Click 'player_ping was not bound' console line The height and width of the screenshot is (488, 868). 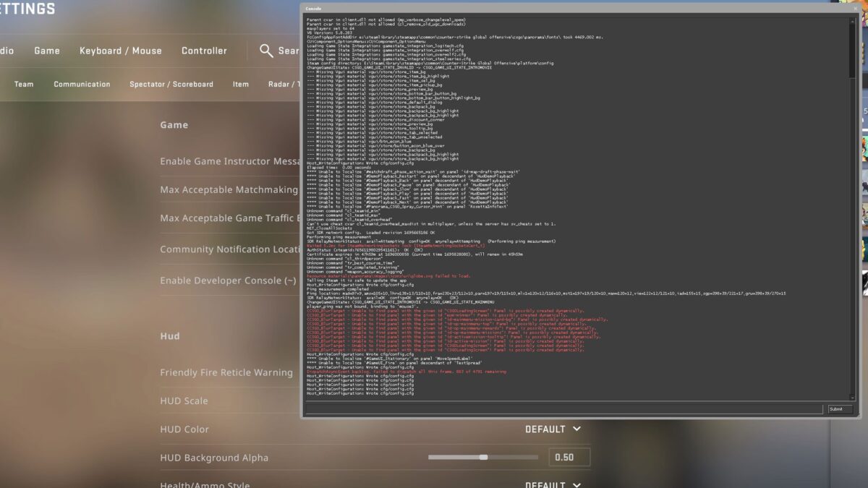363,306
